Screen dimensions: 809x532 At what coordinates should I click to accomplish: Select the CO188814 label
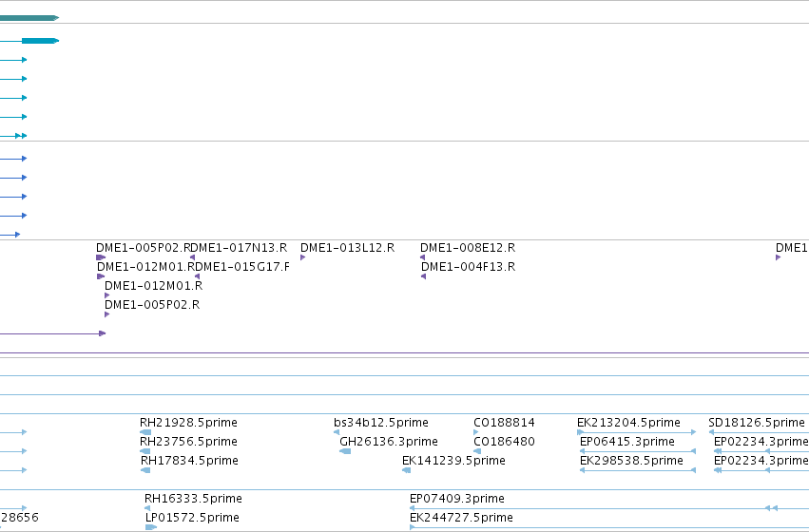point(504,423)
